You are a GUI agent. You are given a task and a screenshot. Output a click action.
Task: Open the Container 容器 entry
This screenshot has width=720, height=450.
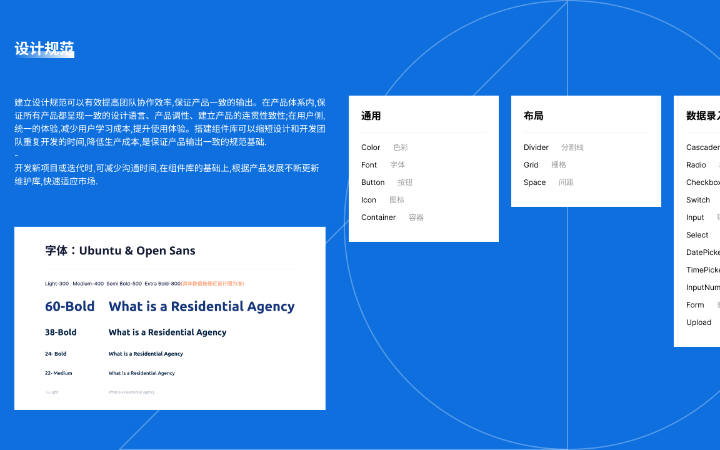378,217
